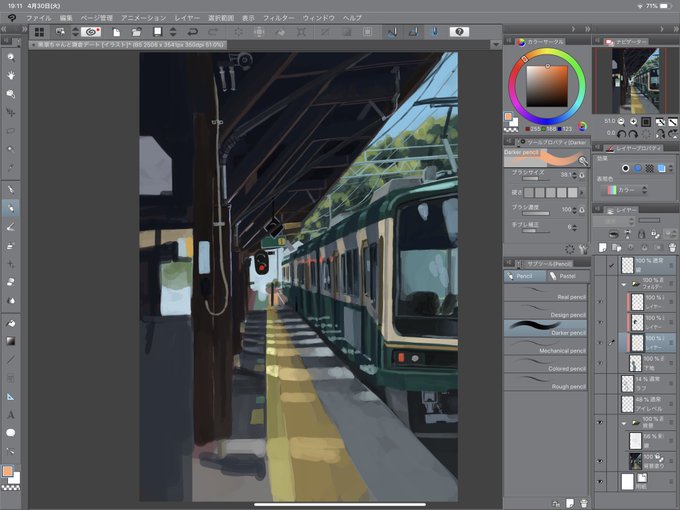Image resolution: width=680 pixels, height=510 pixels.
Task: Choose the Mechanical pencil brush
Action: click(546, 347)
